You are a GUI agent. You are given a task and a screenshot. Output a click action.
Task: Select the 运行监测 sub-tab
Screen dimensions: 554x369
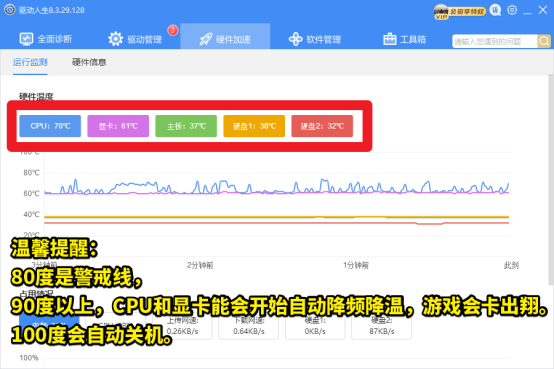pos(30,62)
